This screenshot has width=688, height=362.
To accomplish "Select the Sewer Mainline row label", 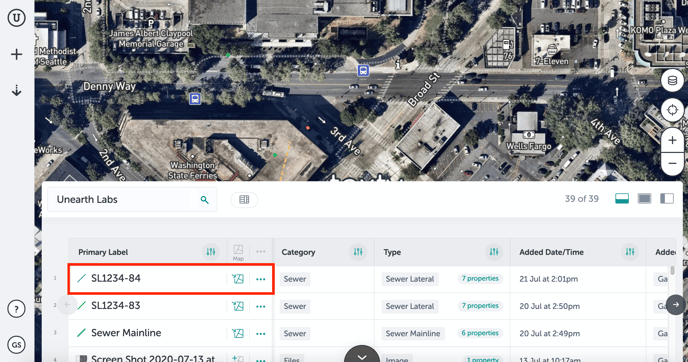I will [x=126, y=333].
